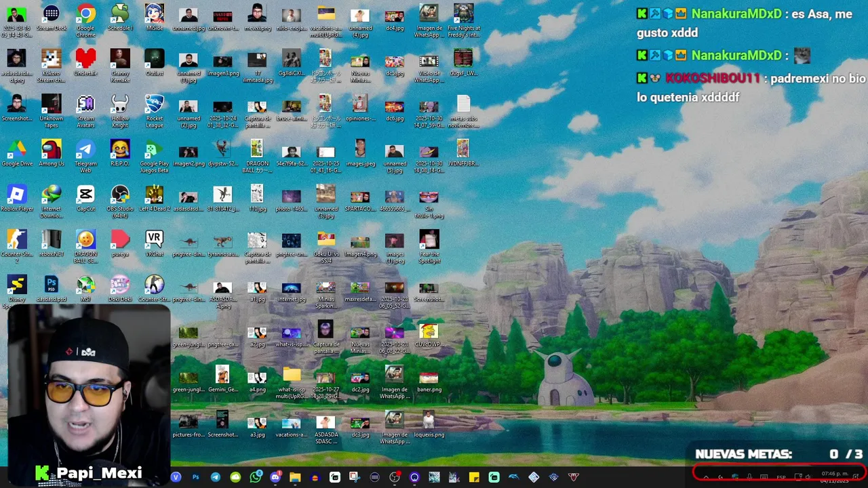Select Five Nights at Freddy's shortcut
Viewport: 868px width, 488px height.
point(463,20)
